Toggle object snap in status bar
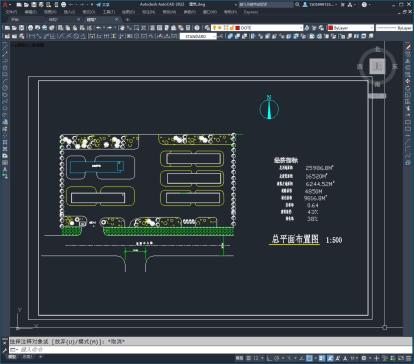The image size is (414, 364). click(309, 358)
